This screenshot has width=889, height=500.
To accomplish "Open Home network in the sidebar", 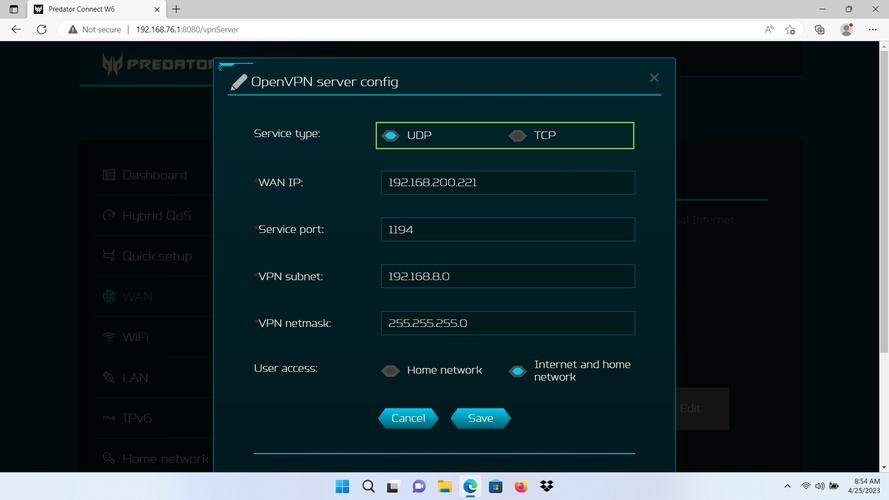I will click(x=165, y=459).
